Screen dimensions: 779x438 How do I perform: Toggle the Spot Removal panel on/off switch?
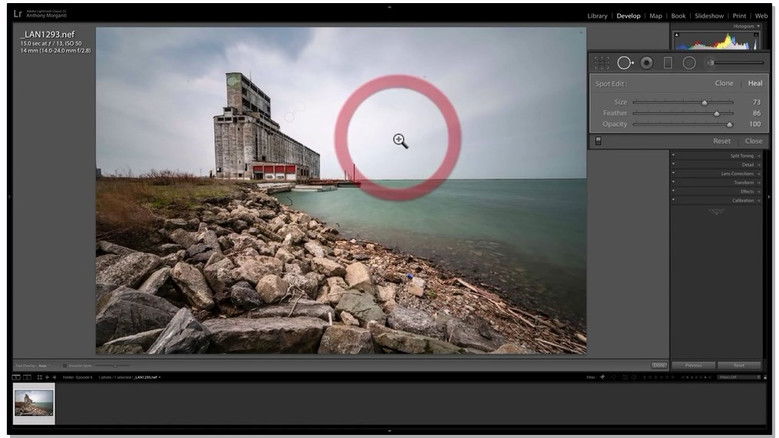tap(598, 141)
